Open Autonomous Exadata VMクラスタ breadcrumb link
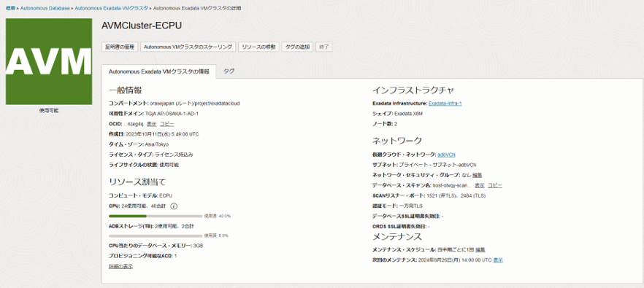Image resolution: width=644 pixels, height=288 pixels. pyautogui.click(x=112, y=8)
